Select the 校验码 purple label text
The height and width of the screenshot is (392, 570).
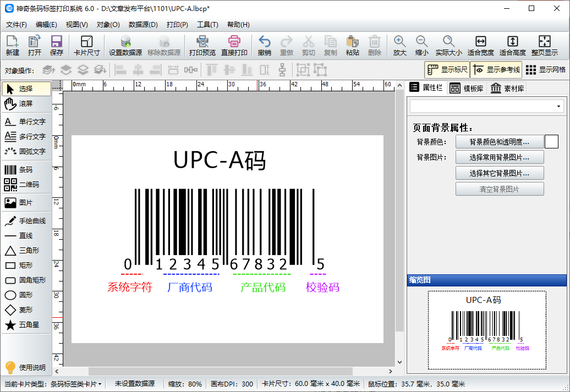pyautogui.click(x=322, y=288)
